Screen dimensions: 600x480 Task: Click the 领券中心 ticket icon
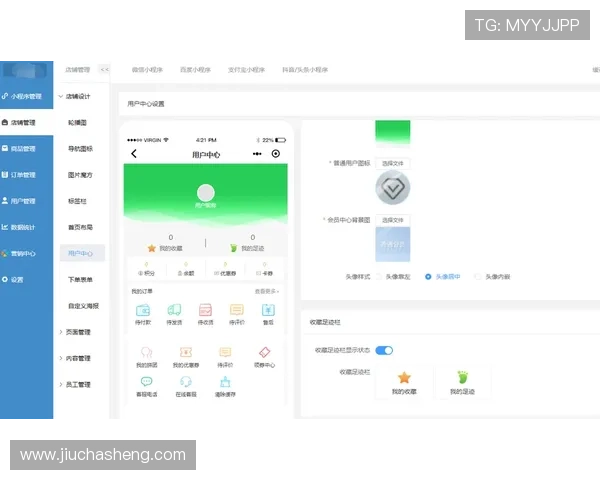pos(264,352)
